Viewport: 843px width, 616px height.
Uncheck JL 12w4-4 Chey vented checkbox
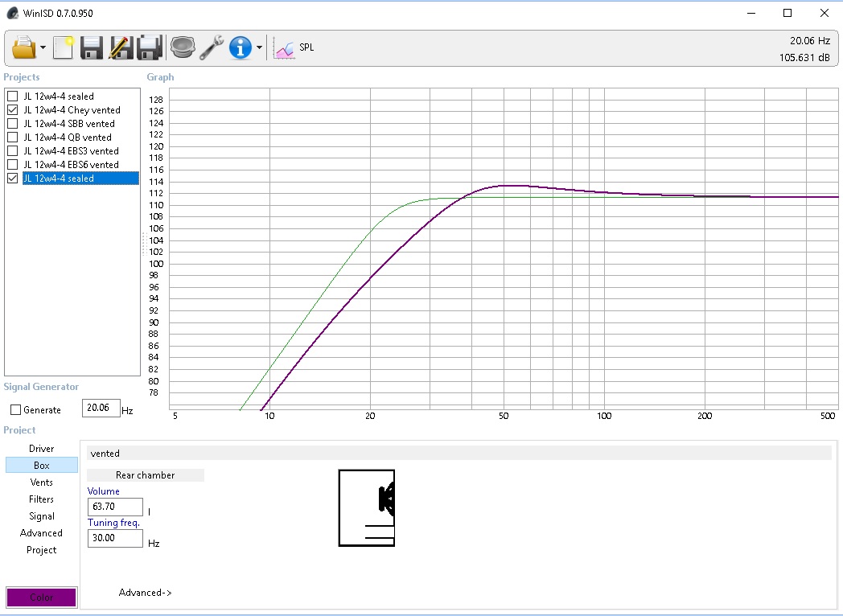12,109
